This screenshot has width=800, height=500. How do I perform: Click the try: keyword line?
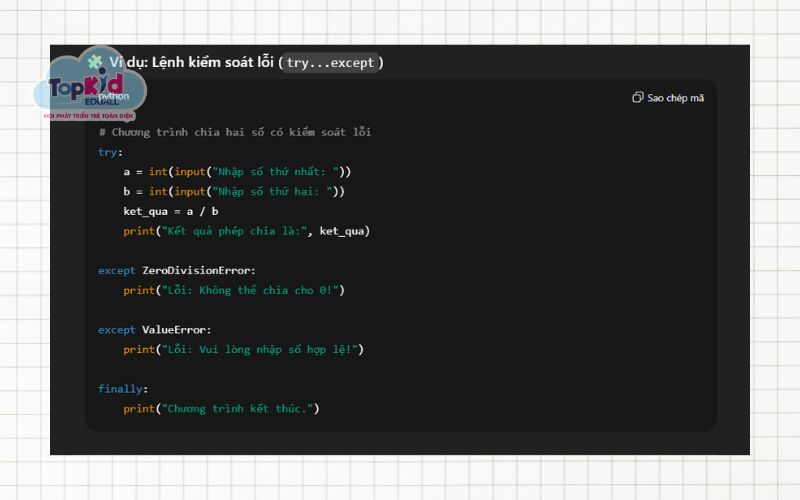pos(111,152)
